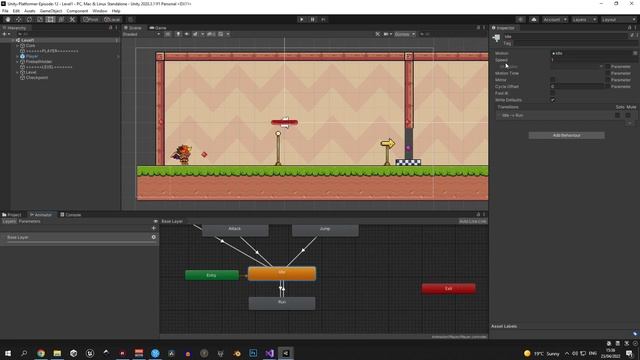
Task: Open the Gizmos dropdown
Action: (404, 34)
